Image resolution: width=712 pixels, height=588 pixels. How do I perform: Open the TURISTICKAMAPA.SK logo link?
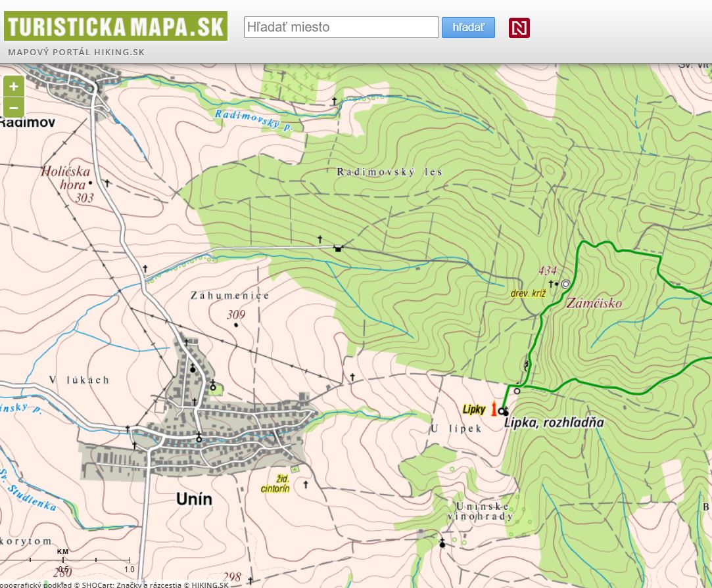point(116,26)
